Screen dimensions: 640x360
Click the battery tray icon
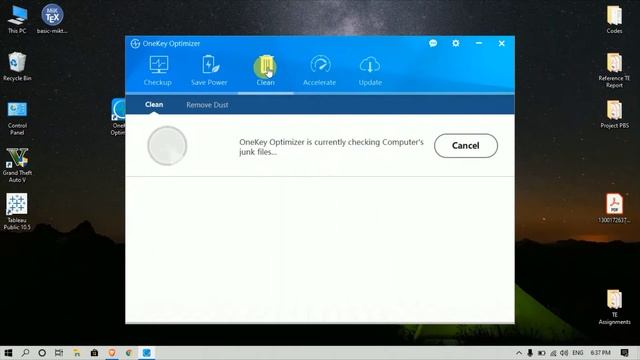coord(541,353)
